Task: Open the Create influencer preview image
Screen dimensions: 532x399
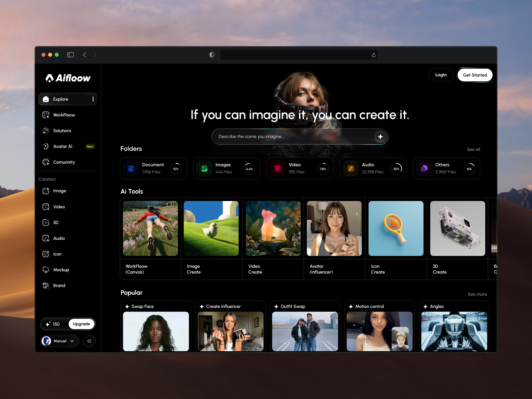Action: pyautogui.click(x=230, y=331)
